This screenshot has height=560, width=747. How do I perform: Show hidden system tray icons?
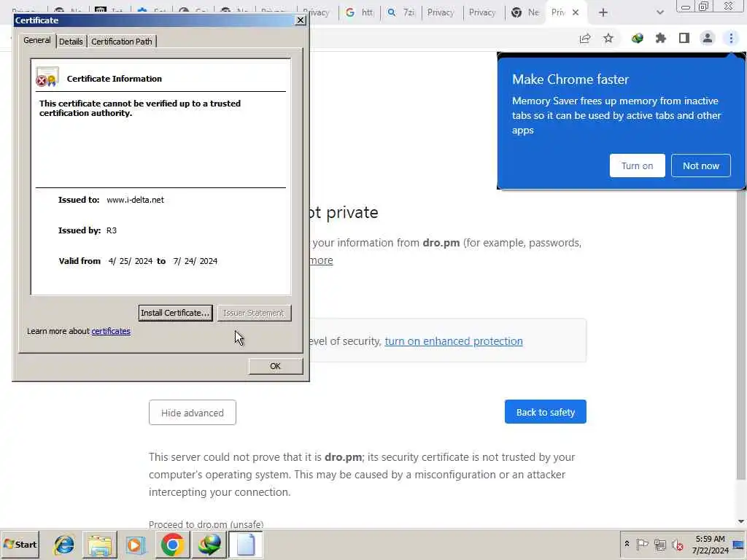coord(627,544)
